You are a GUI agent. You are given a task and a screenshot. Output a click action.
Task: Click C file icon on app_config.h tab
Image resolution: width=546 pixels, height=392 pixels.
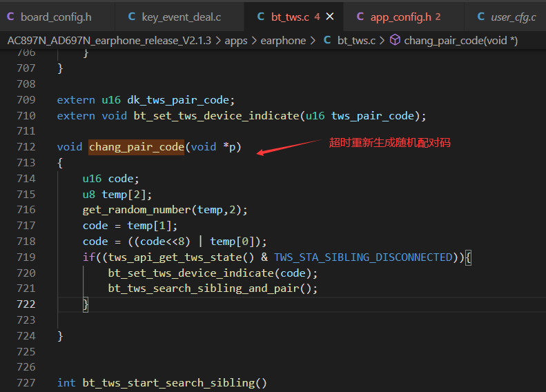point(360,17)
